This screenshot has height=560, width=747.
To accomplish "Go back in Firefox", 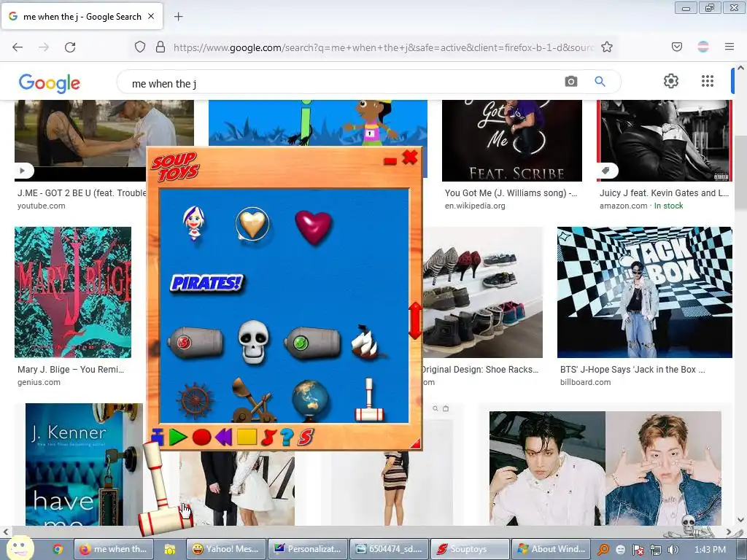I will [x=18, y=47].
